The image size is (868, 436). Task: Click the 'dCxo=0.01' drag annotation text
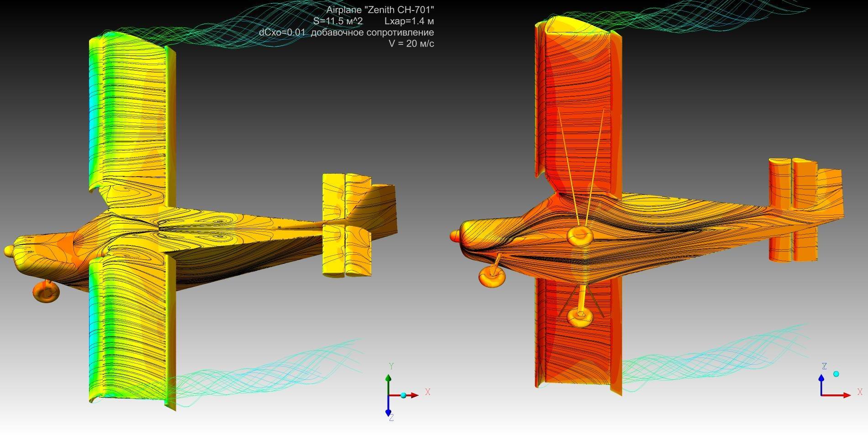coord(282,32)
